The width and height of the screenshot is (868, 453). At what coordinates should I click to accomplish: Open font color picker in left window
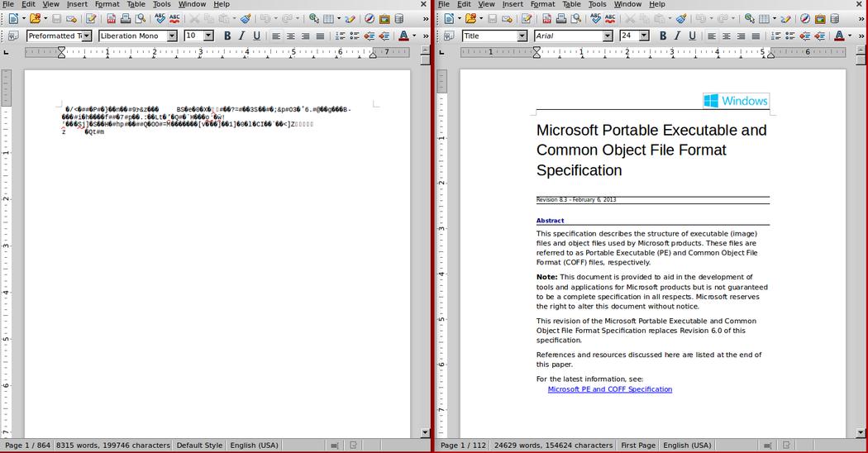[x=415, y=36]
